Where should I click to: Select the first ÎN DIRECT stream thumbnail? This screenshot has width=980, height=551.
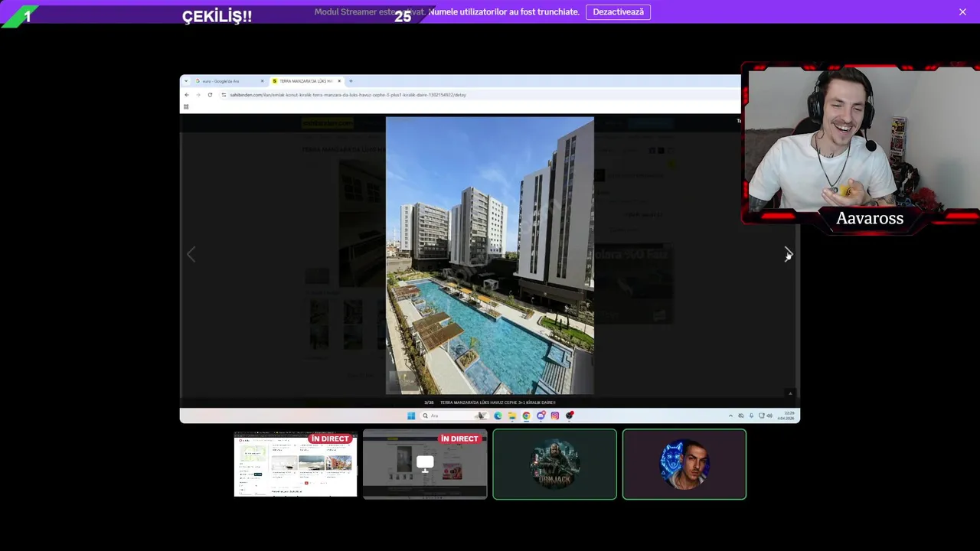click(x=296, y=465)
